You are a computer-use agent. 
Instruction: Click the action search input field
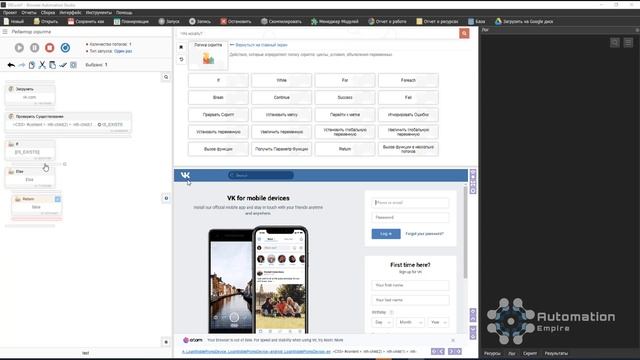pyautogui.click(x=318, y=33)
